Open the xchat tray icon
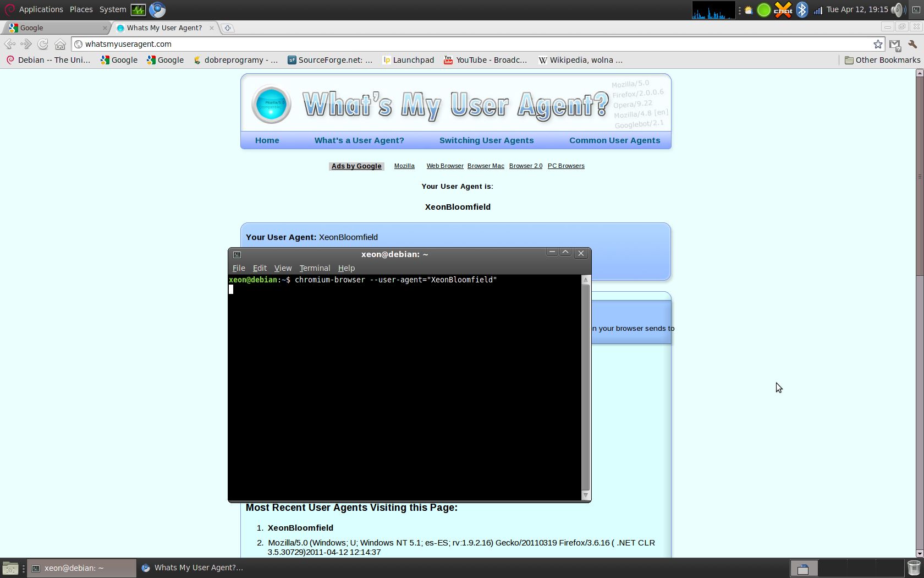 pos(783,10)
